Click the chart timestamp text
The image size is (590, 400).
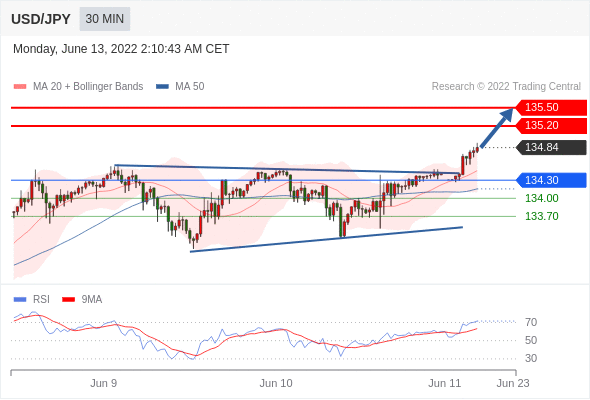coord(121,49)
